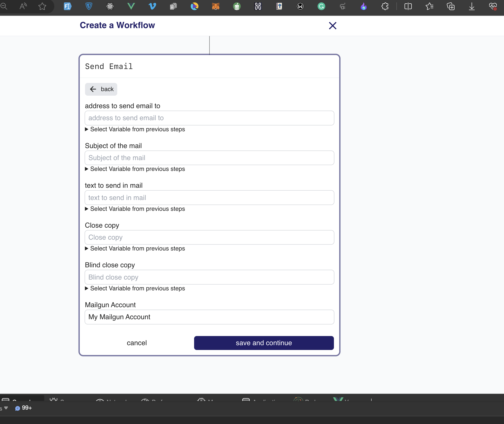This screenshot has height=424, width=504.
Task: Click the Vue devtools extension icon
Action: (x=131, y=6)
